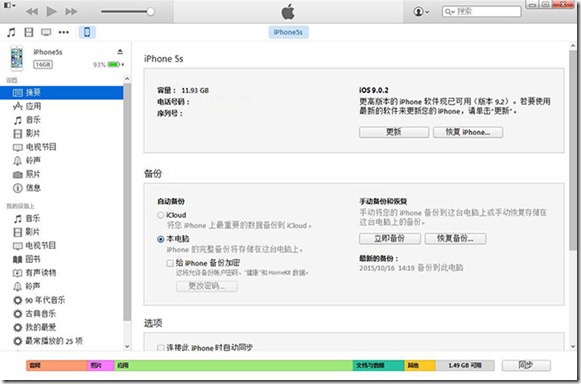Click the battery 93% indicator
Image resolution: width=581 pixels, height=384 pixels.
[x=108, y=64]
